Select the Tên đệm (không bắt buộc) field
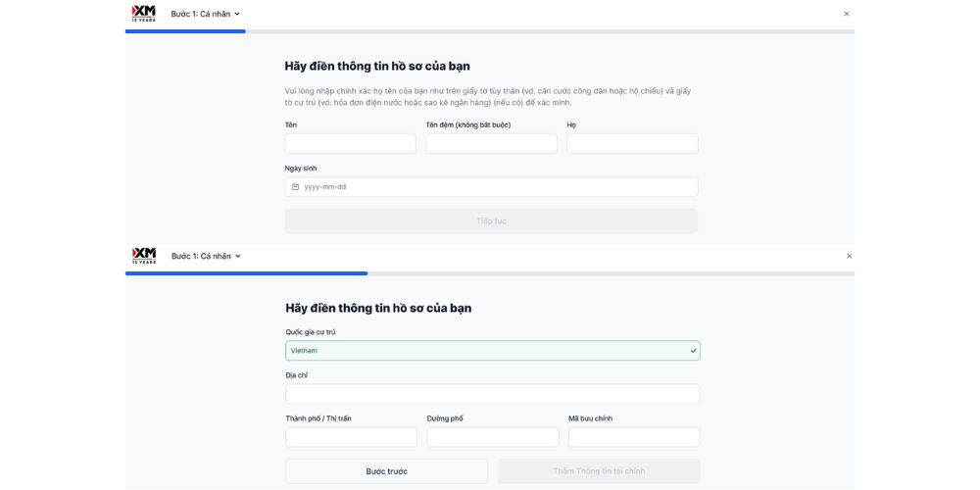The image size is (980, 490). pos(491,144)
